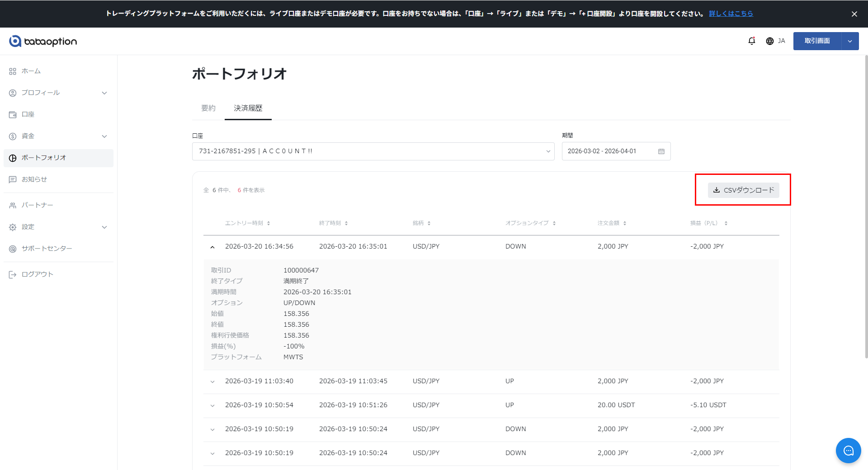The width and height of the screenshot is (868, 470).
Task: Select the ホーム sidebar icon
Action: tap(12, 71)
